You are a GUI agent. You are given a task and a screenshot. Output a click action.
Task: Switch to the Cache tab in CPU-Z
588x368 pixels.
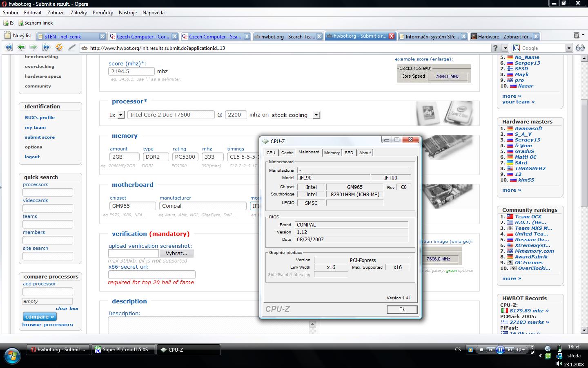287,153
